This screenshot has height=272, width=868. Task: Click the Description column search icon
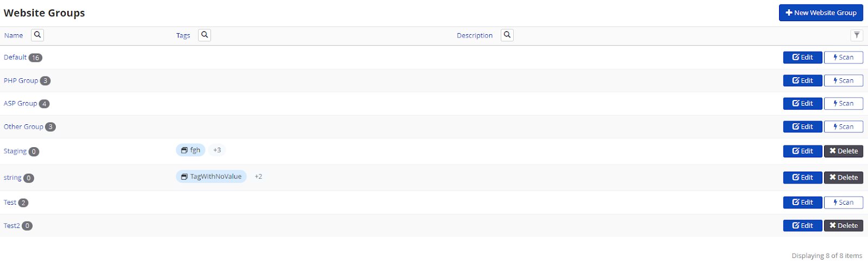pos(507,35)
